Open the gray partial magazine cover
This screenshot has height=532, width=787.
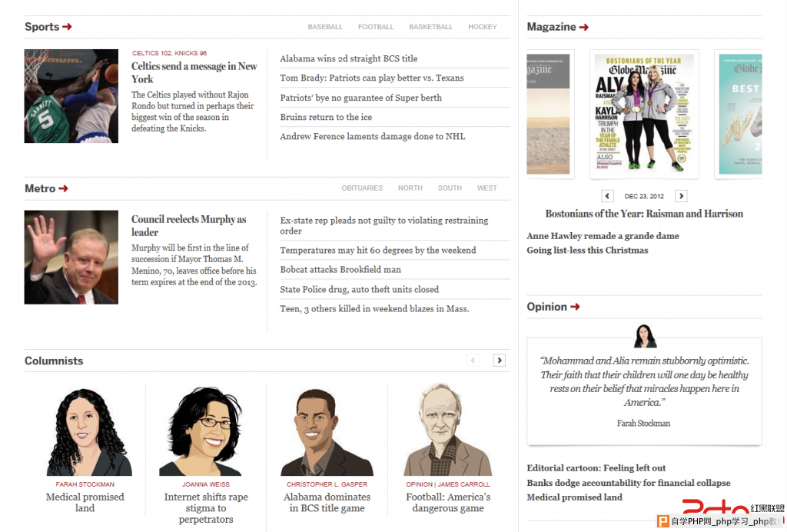point(550,114)
